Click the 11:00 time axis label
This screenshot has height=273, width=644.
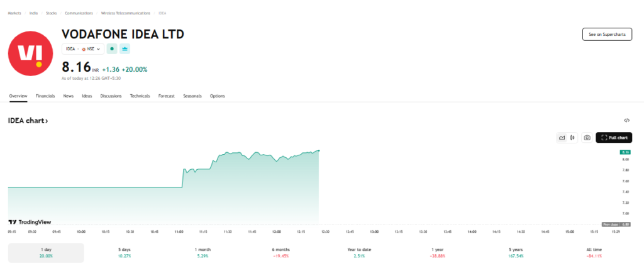179,232
